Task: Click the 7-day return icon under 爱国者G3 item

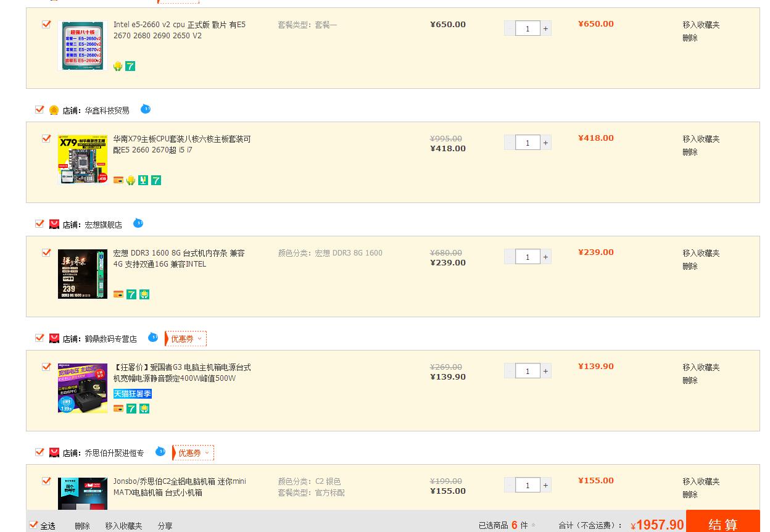Action: [x=131, y=409]
